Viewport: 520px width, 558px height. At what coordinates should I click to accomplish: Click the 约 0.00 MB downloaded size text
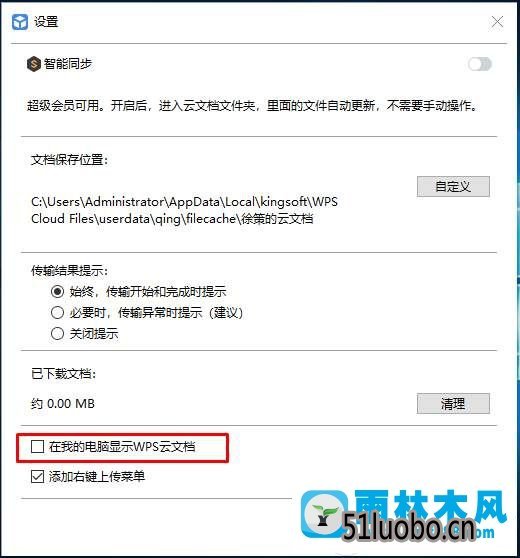coord(63,404)
